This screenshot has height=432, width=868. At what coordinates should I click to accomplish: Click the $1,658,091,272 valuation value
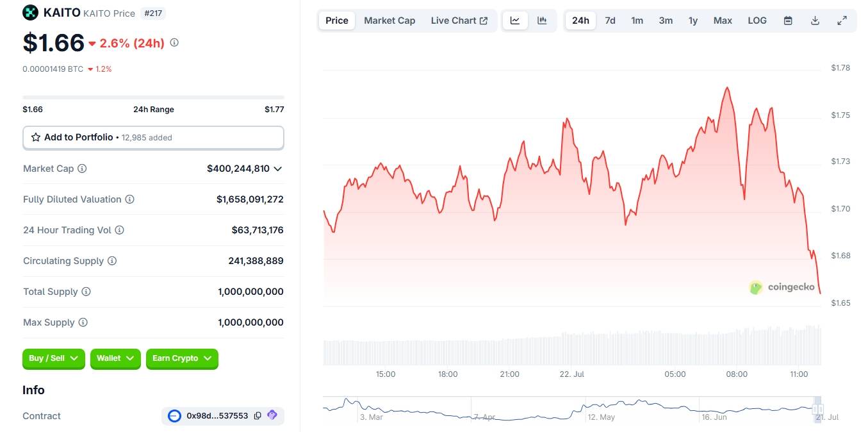tap(250, 199)
